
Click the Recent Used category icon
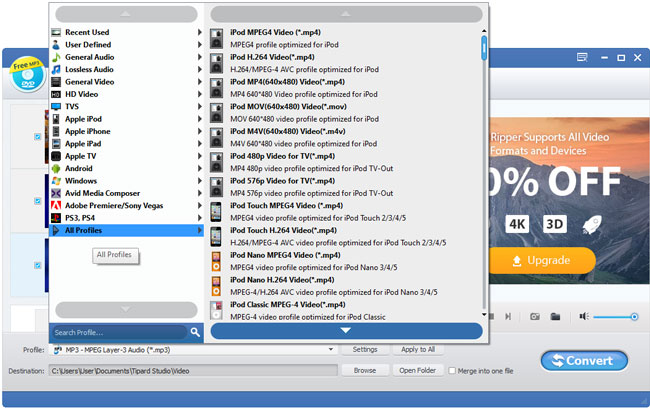pyautogui.click(x=56, y=32)
